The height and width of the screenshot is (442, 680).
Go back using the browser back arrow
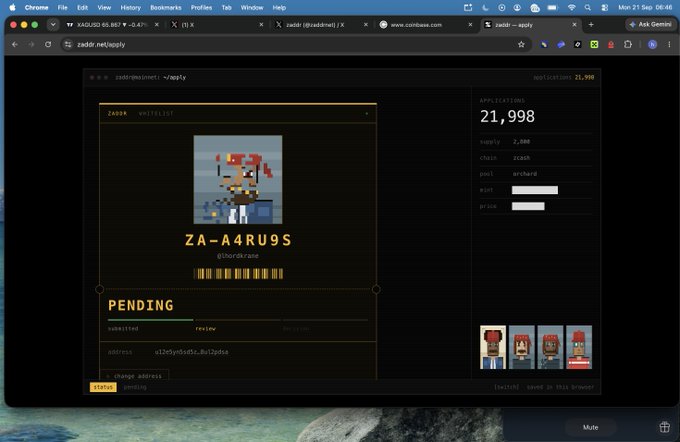pos(15,44)
